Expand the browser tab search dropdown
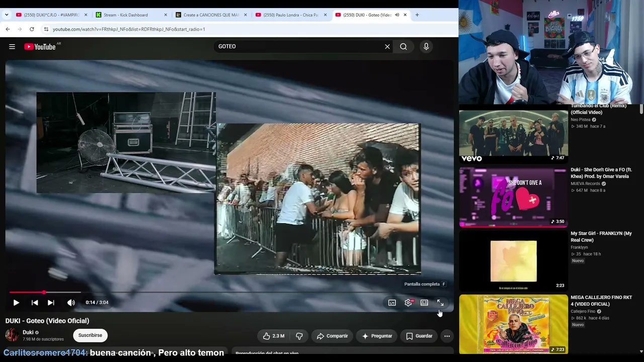The width and height of the screenshot is (644, 362). point(7,15)
